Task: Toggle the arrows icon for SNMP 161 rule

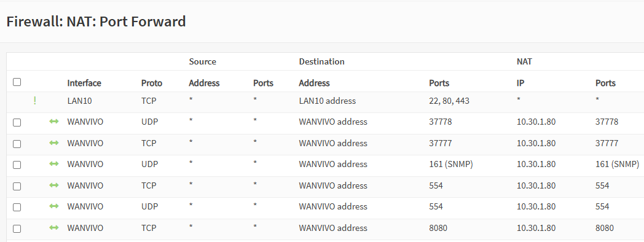Action: pos(54,164)
